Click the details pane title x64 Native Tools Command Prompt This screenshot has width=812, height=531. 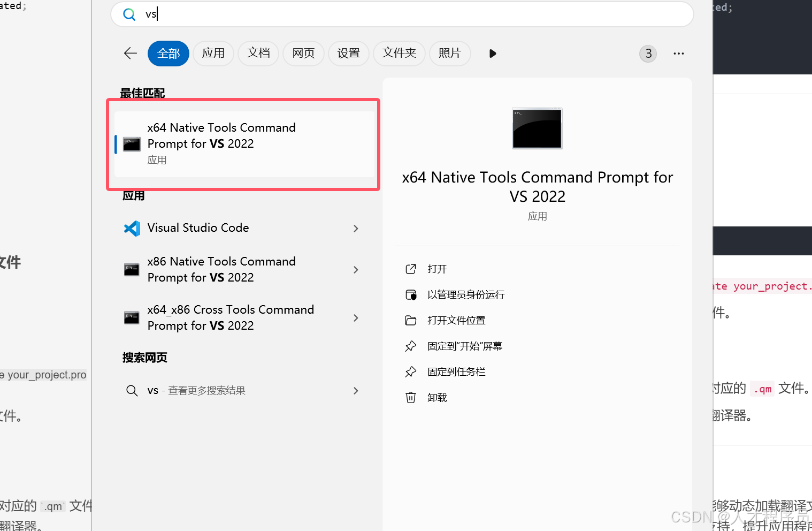537,186
